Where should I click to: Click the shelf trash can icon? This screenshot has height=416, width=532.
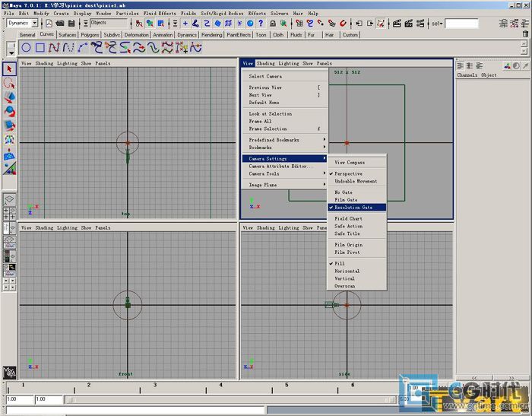(525, 34)
